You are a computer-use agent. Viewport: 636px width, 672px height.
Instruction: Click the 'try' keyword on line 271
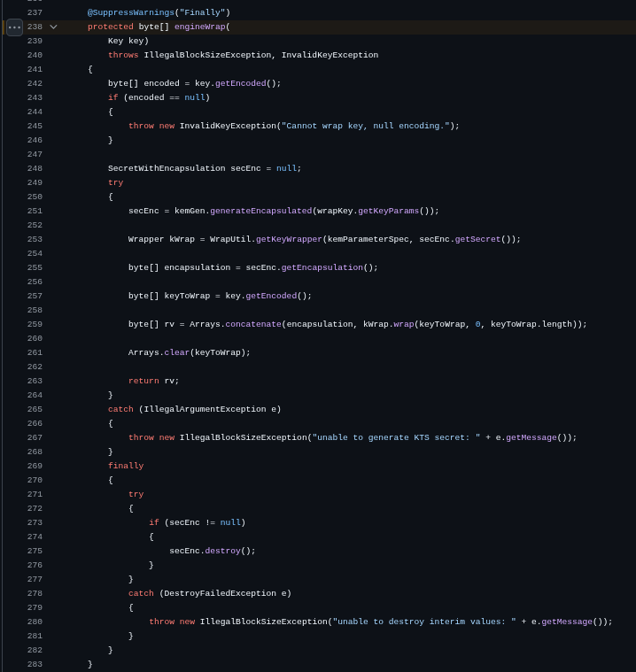[x=136, y=494]
